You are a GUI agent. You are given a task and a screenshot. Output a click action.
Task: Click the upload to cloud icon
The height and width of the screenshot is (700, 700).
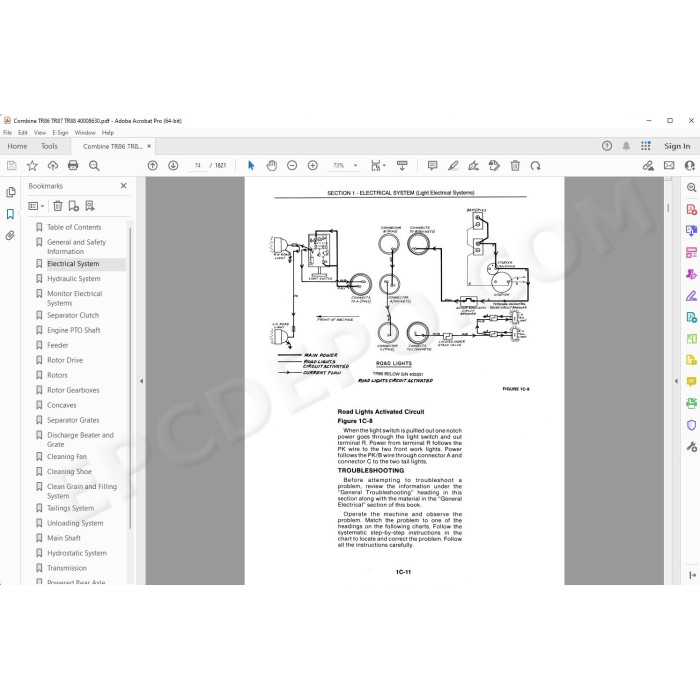(x=53, y=166)
